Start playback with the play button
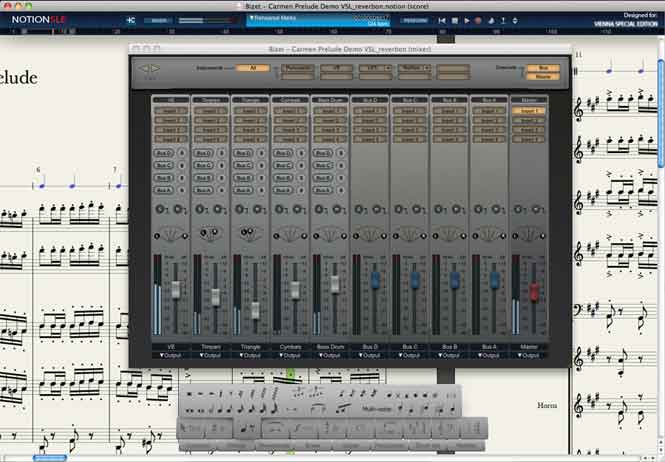Image resolution: width=665 pixels, height=462 pixels. (467, 20)
